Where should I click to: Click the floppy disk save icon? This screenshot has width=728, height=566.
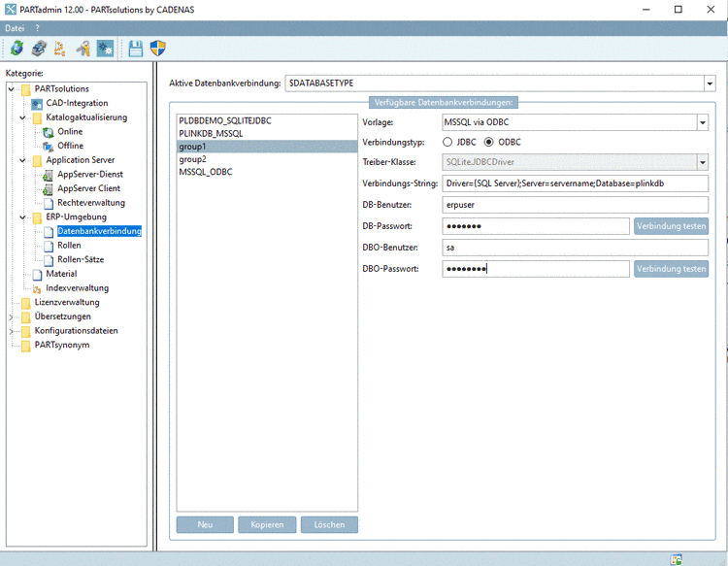(136, 49)
